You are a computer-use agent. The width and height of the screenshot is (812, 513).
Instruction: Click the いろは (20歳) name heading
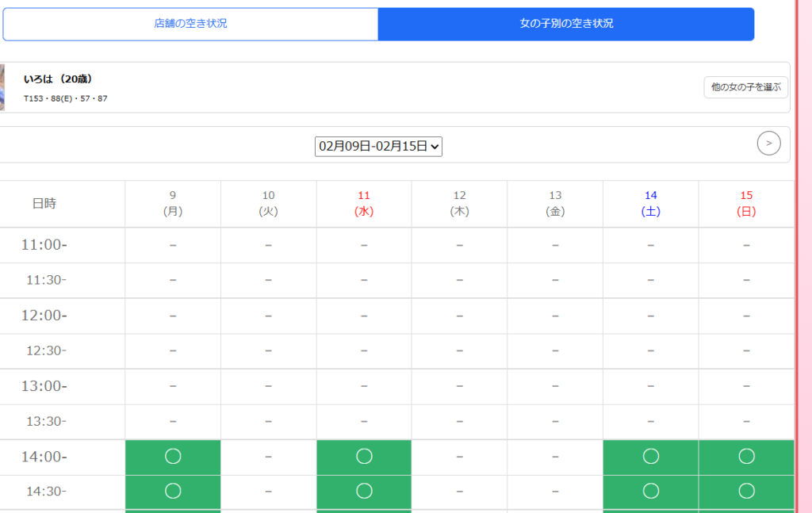(x=58, y=79)
